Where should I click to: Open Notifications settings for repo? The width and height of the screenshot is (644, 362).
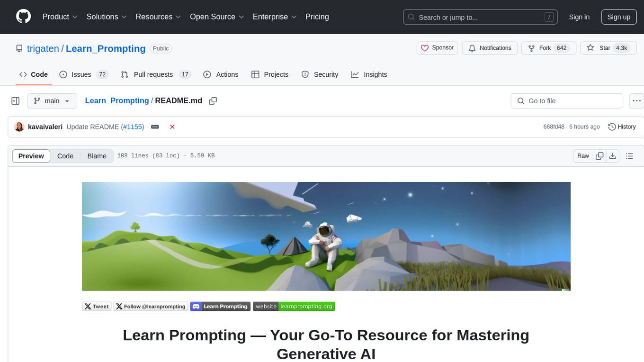coord(490,48)
